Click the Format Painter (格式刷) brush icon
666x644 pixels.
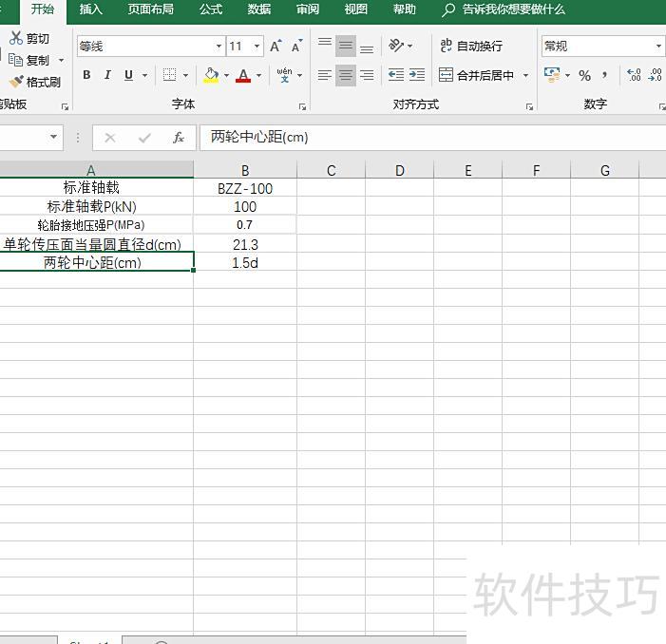[16, 83]
